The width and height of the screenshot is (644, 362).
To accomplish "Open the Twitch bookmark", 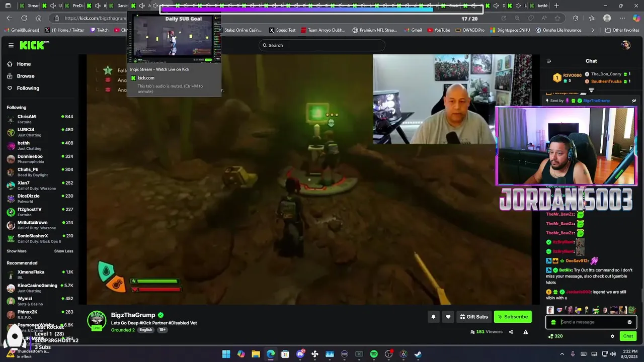I will 99,30.
